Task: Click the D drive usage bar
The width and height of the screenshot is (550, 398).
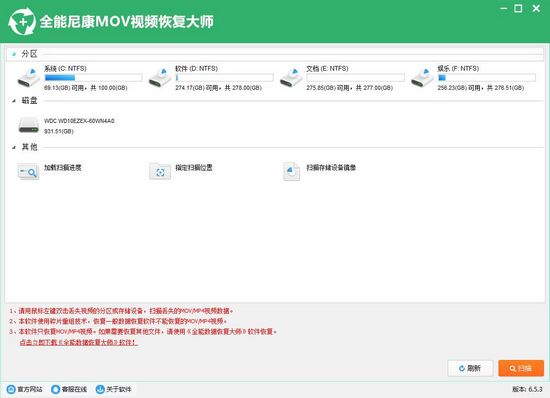Action: [x=224, y=77]
